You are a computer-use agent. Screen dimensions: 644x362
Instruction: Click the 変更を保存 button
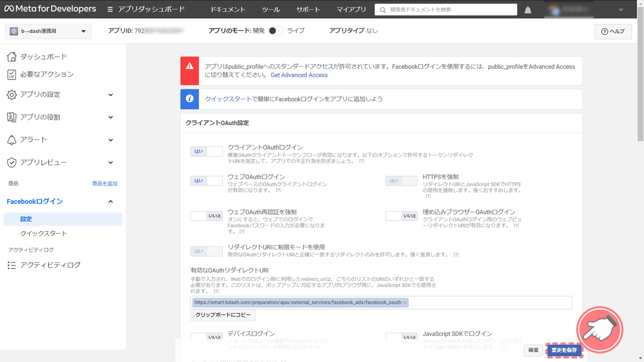pyautogui.click(x=564, y=350)
